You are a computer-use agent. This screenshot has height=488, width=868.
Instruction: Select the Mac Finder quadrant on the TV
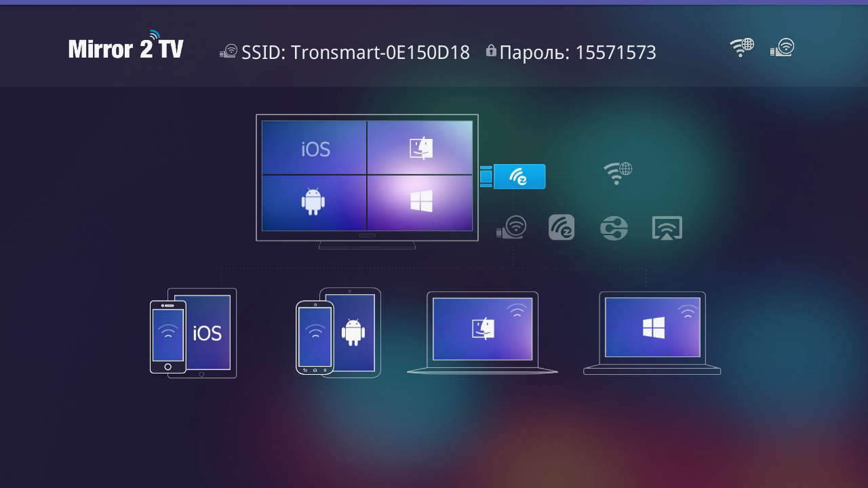pos(420,148)
